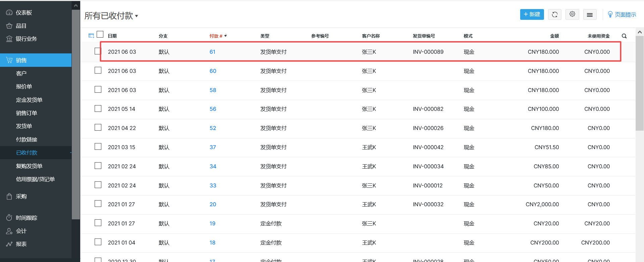Click the refresh icon in top toolbar
Image resolution: width=644 pixels, height=262 pixels.
click(554, 14)
